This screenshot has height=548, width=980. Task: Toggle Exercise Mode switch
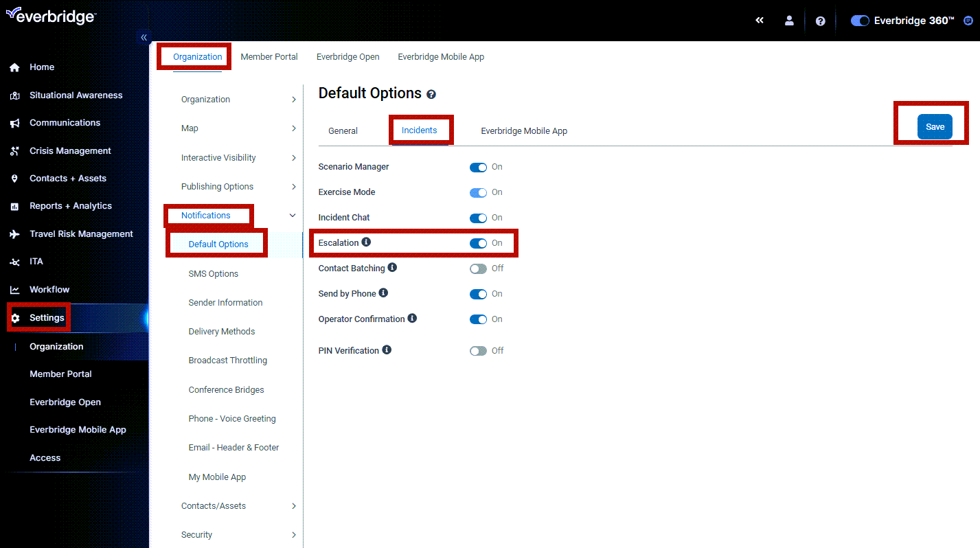[478, 192]
